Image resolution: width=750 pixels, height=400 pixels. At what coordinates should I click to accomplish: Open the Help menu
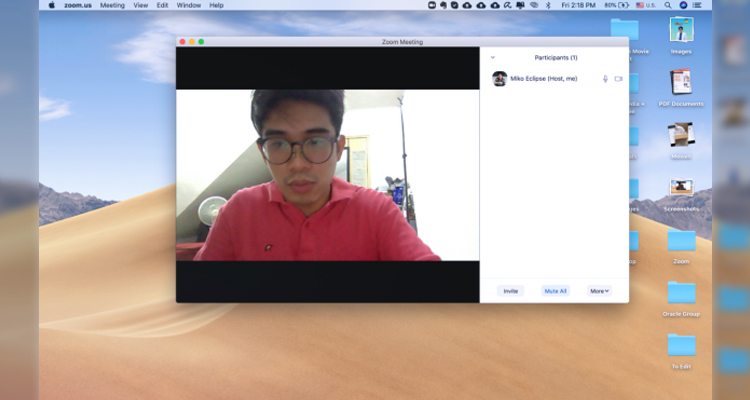(x=216, y=5)
